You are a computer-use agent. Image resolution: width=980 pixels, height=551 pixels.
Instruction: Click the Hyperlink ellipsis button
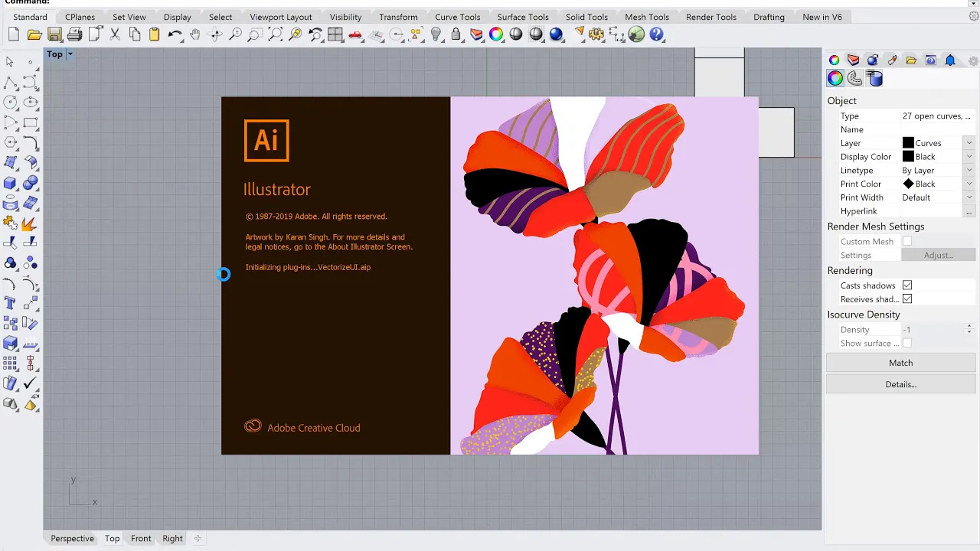(x=969, y=211)
